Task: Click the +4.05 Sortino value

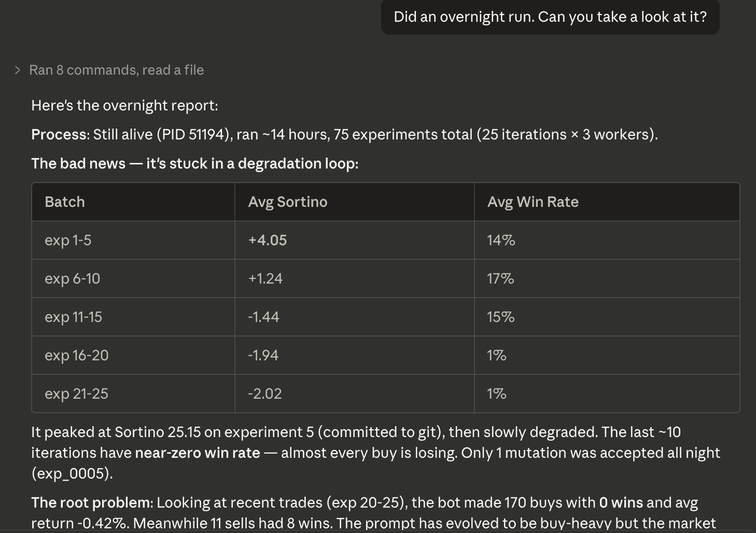Action: tap(268, 240)
